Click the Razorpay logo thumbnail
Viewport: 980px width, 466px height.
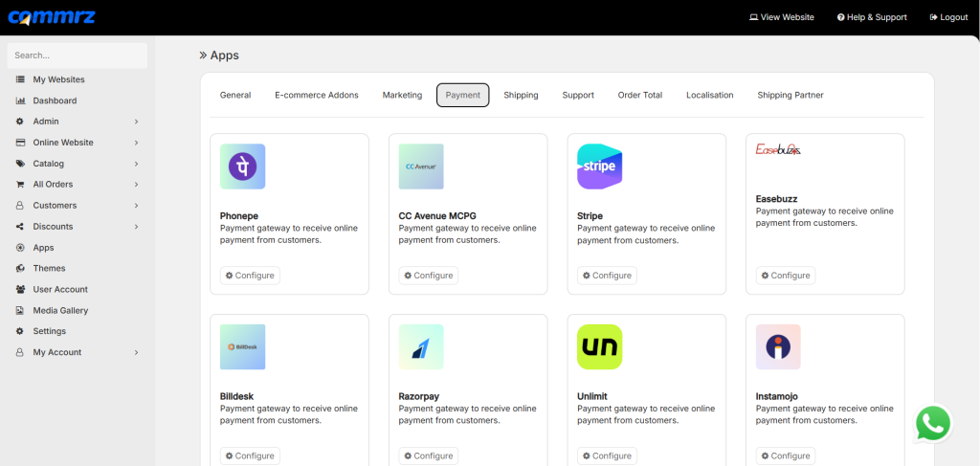tap(421, 346)
